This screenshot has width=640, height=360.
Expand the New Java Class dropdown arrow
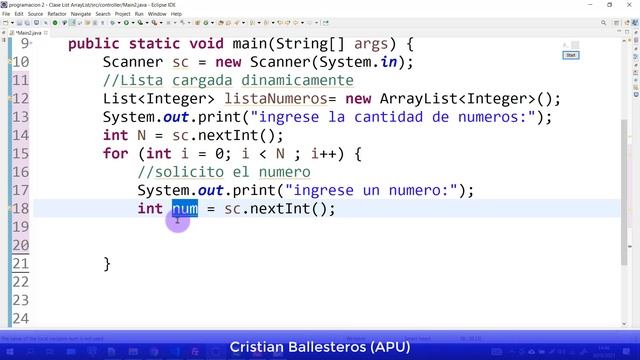(x=212, y=23)
